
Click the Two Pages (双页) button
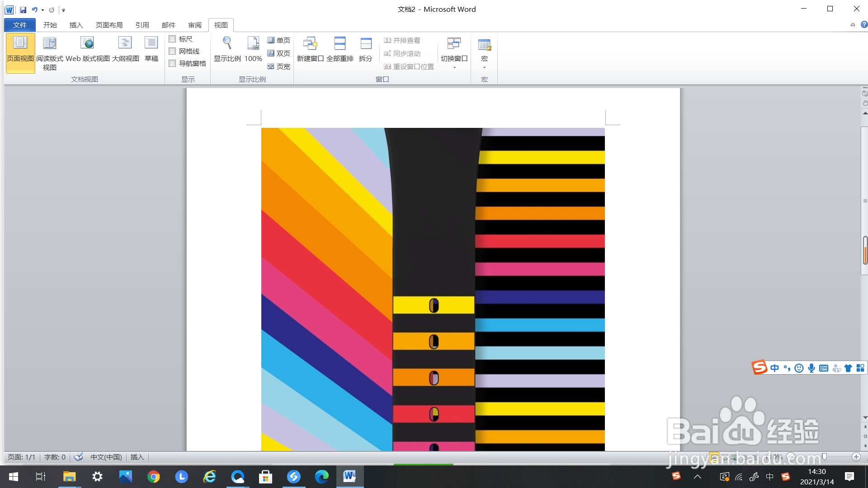tap(278, 53)
